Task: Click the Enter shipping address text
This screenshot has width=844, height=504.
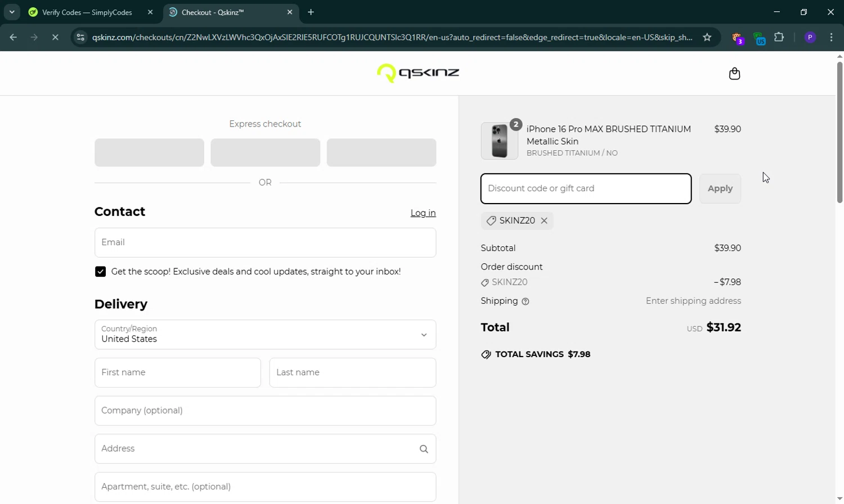Action: tap(693, 301)
